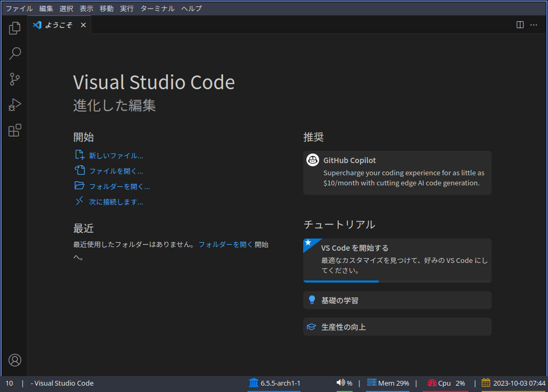The height and width of the screenshot is (392, 548).
Task: Click the GitHub Copilot logo icon
Action: click(x=312, y=160)
